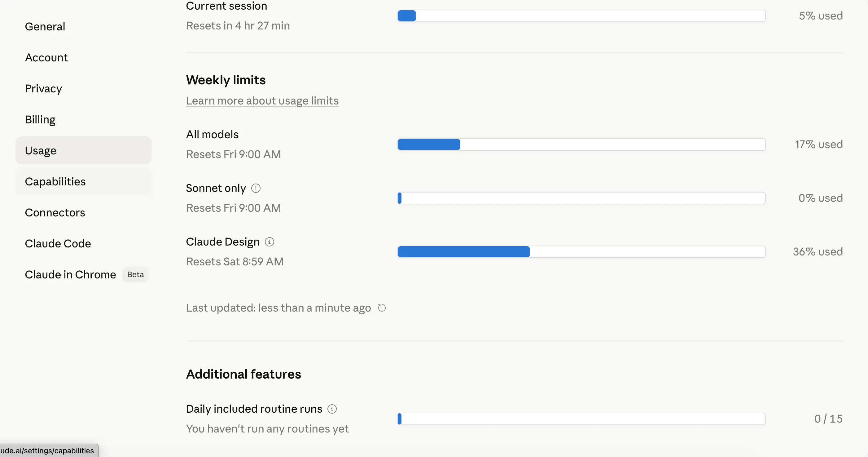Click the Sonnet only usage bar
The image size is (868, 457).
(x=581, y=198)
